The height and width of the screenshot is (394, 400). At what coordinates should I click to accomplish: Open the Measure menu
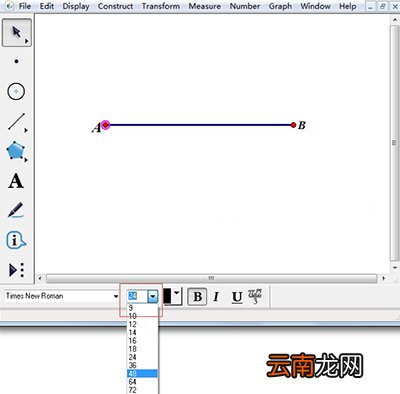tap(205, 6)
